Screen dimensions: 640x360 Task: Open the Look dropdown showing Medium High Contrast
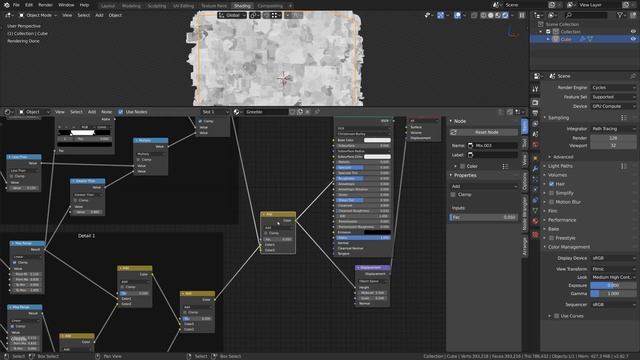613,277
